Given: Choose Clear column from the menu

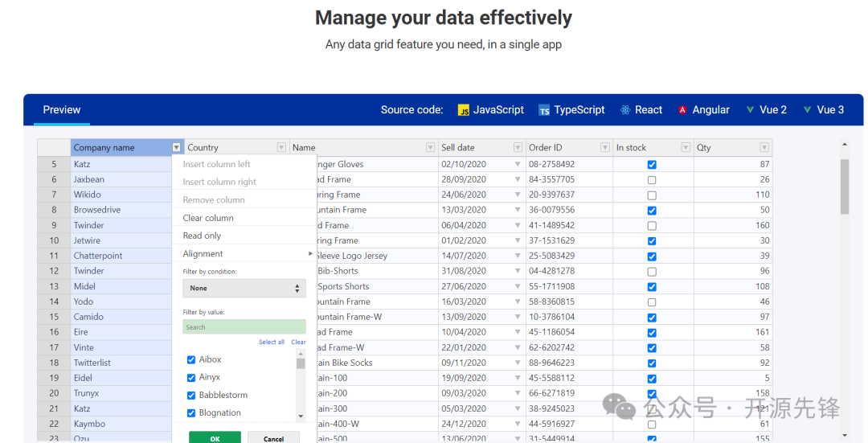Looking at the screenshot, I should (208, 218).
